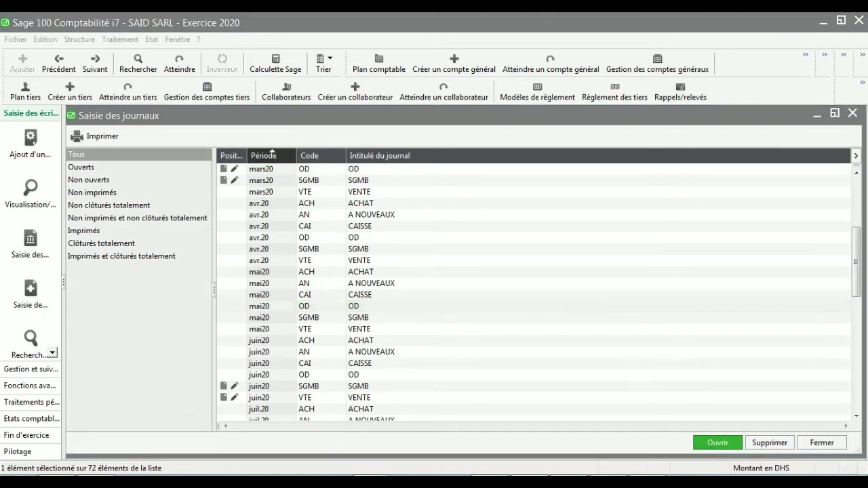
Task: Go to next record with Suivant
Action: [x=95, y=63]
